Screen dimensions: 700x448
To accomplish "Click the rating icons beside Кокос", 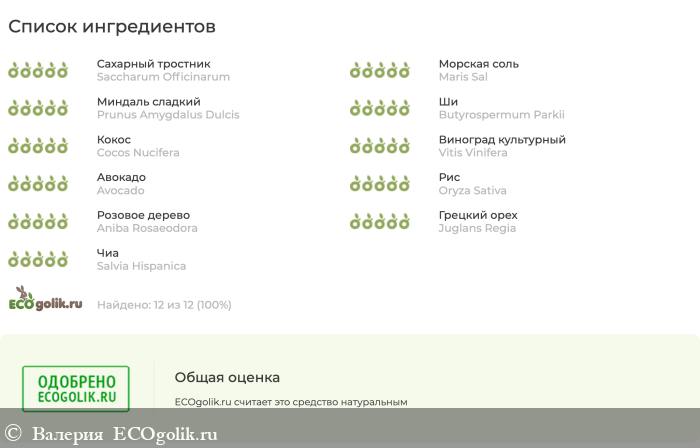I will pyautogui.click(x=38, y=146).
